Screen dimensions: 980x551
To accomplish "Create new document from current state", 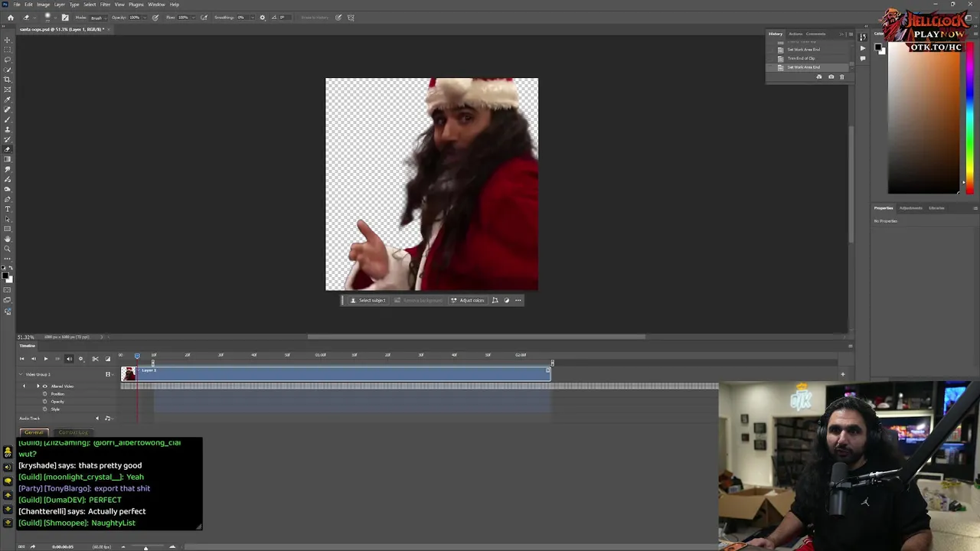I will (x=819, y=77).
